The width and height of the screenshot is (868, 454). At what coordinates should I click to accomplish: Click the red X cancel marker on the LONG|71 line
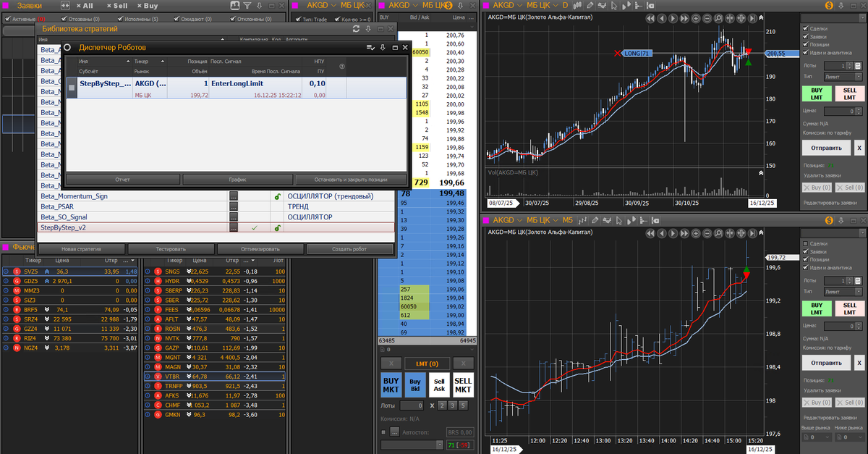point(617,54)
